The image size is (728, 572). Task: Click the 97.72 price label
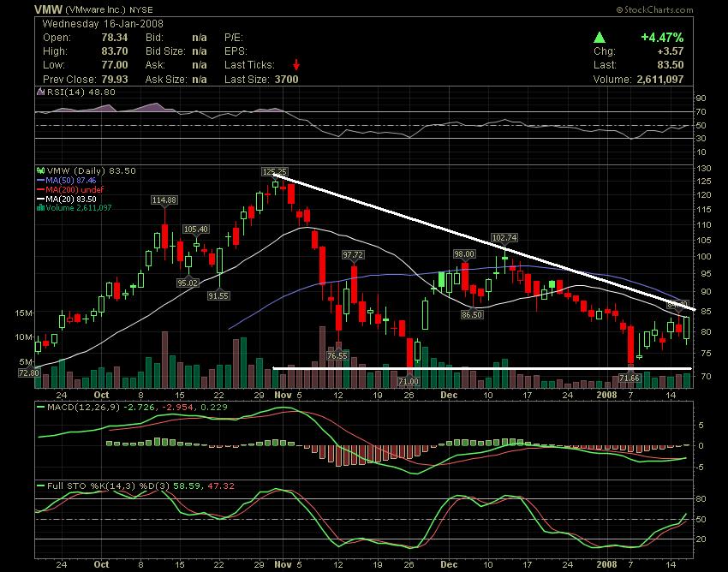pos(353,255)
